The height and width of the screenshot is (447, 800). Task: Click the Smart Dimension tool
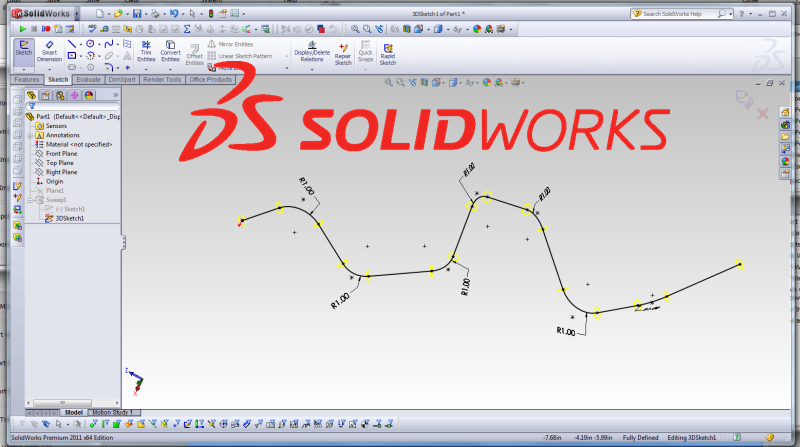click(49, 51)
